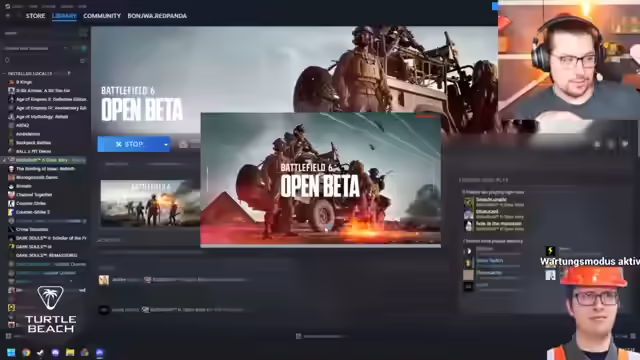Click the Add a Game plus icon
This screenshot has width=640, height=360.
8,336
